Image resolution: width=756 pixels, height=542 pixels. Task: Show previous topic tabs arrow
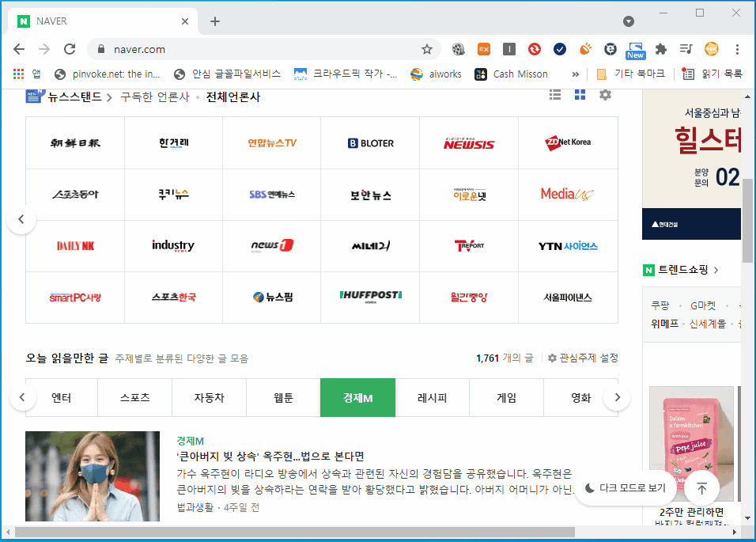[x=22, y=397]
